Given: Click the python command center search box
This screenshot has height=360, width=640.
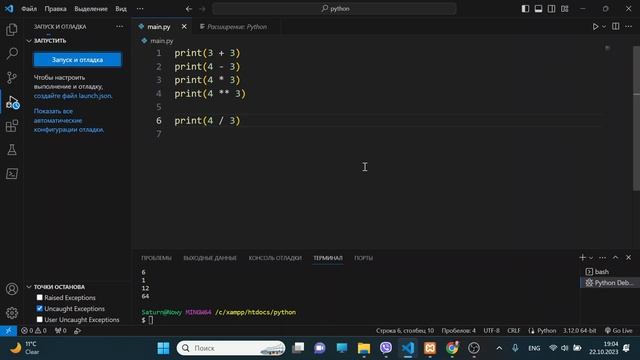Looking at the screenshot, I should pyautogui.click(x=334, y=9).
